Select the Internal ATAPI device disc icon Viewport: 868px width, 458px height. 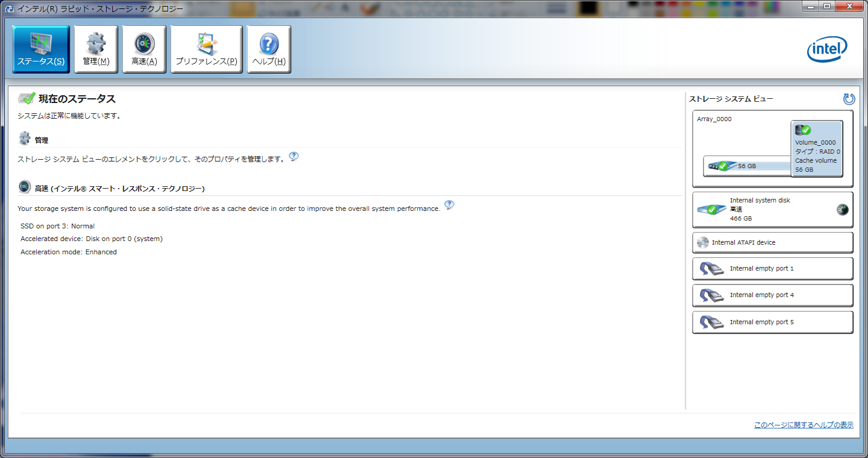tap(703, 243)
